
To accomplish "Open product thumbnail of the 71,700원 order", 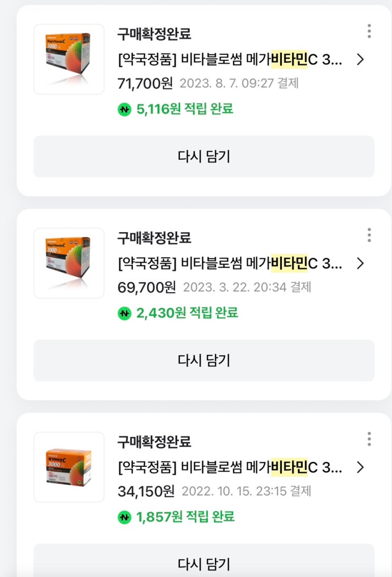I will [x=69, y=59].
